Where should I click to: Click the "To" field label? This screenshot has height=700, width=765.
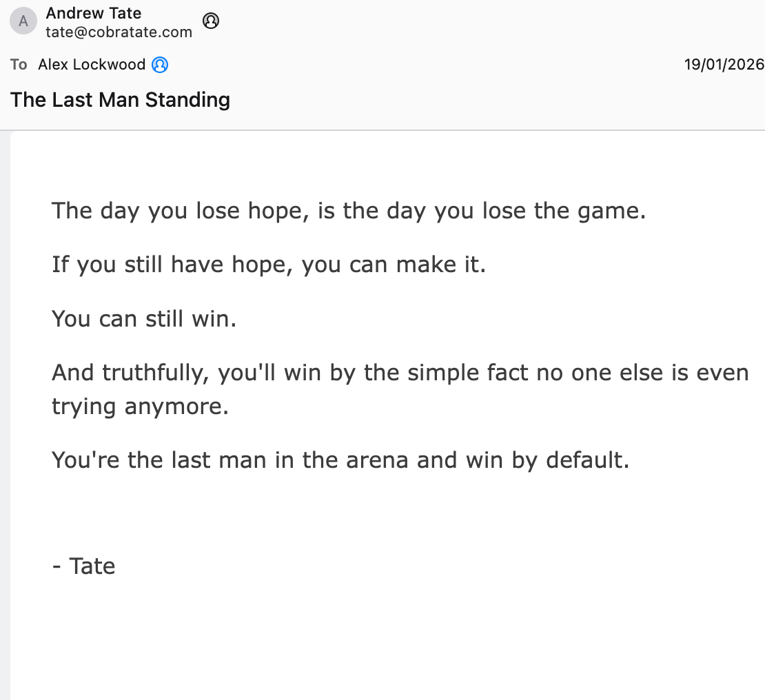[x=19, y=65]
